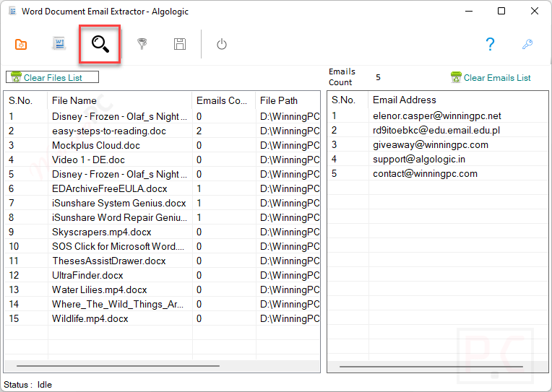Maximize the Email Extractor window

(501, 12)
